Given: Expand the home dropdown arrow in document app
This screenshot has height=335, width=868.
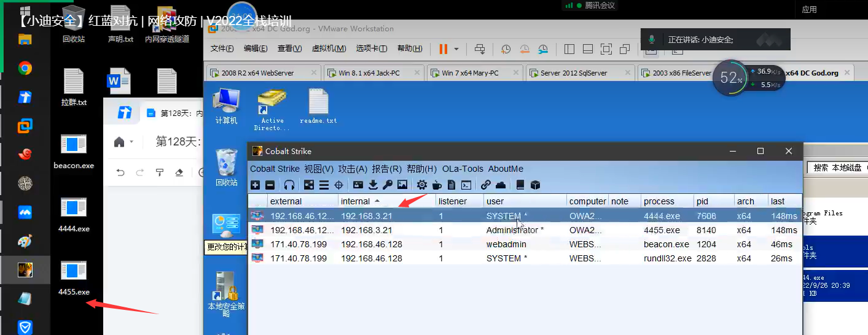Looking at the screenshot, I should click(x=131, y=142).
